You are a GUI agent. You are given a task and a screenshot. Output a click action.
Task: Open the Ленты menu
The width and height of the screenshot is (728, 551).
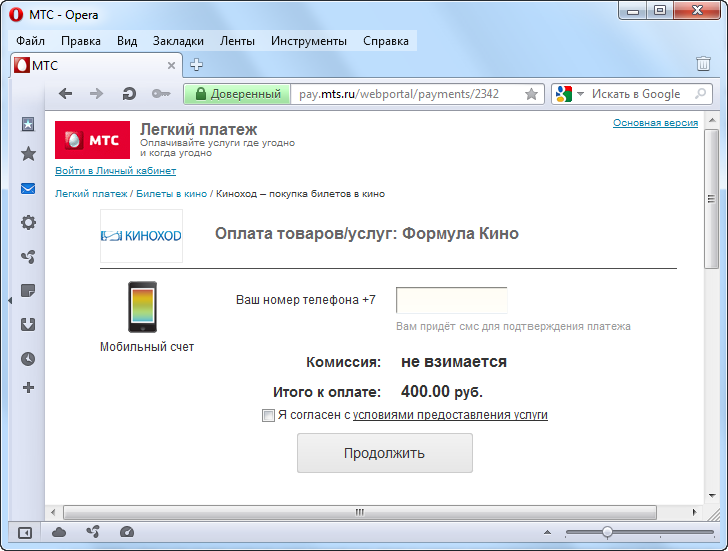coord(237,41)
